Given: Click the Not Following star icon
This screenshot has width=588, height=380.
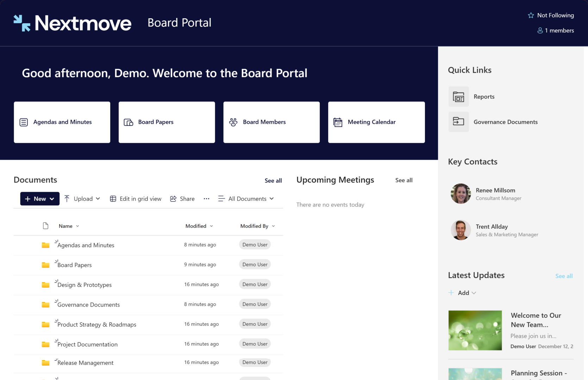Looking at the screenshot, I should click(x=531, y=15).
